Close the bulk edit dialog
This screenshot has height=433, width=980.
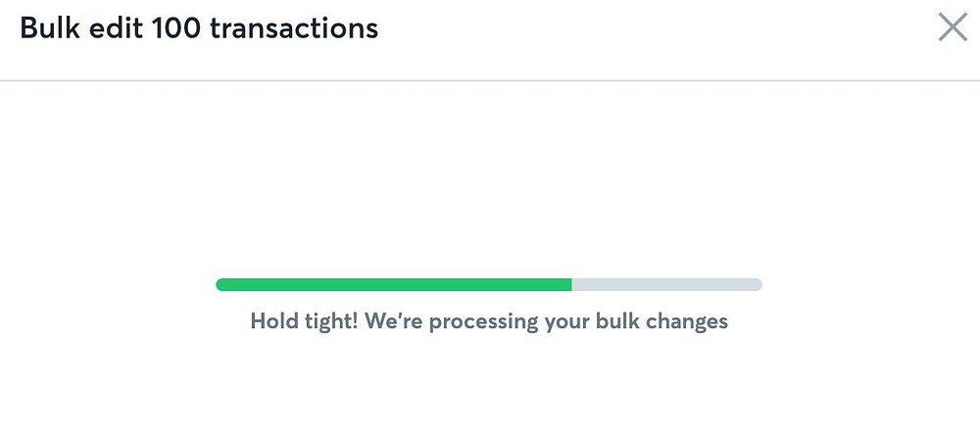pyautogui.click(x=952, y=27)
